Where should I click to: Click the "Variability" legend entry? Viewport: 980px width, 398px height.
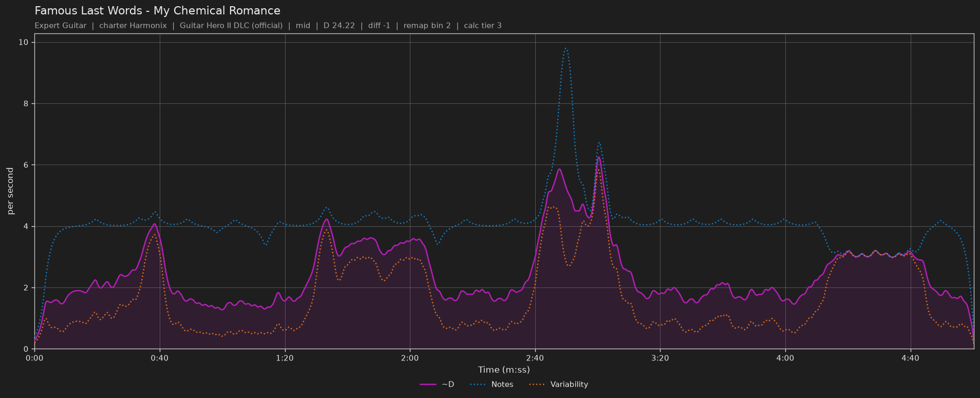coord(558,385)
